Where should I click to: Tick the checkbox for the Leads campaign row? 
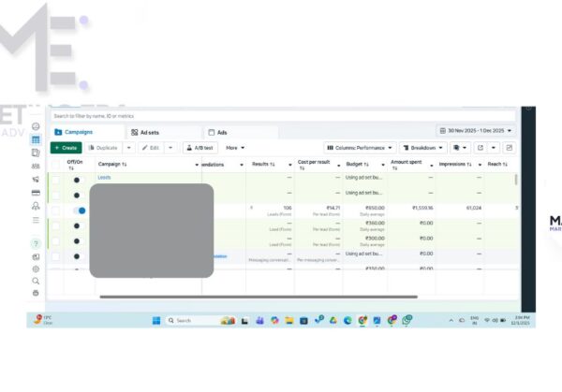tap(55, 179)
